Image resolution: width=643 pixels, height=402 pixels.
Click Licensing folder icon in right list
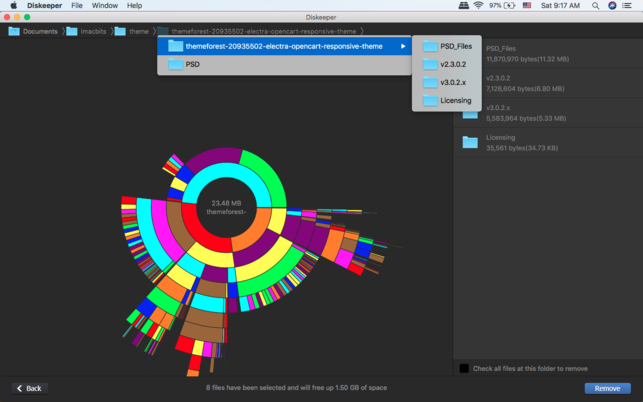coord(470,142)
